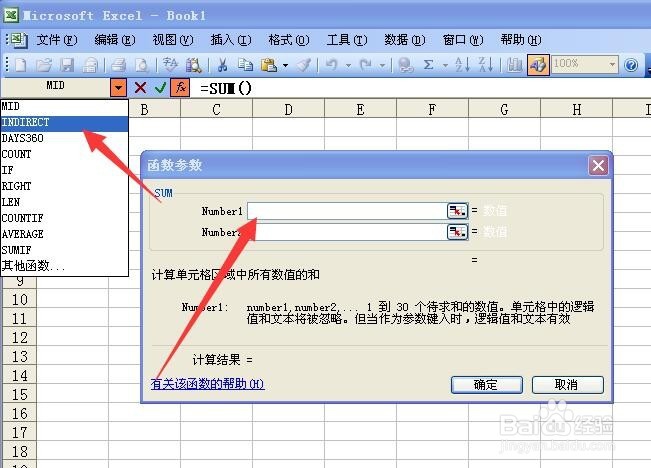The image size is (651, 468).
Task: Click the New workbook icon
Action: click(20, 65)
